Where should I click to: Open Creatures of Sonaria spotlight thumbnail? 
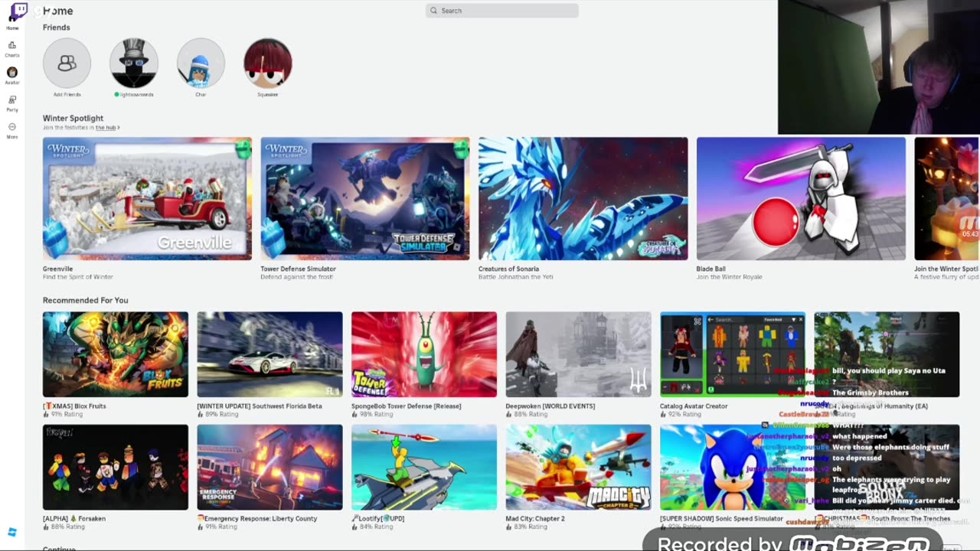583,199
